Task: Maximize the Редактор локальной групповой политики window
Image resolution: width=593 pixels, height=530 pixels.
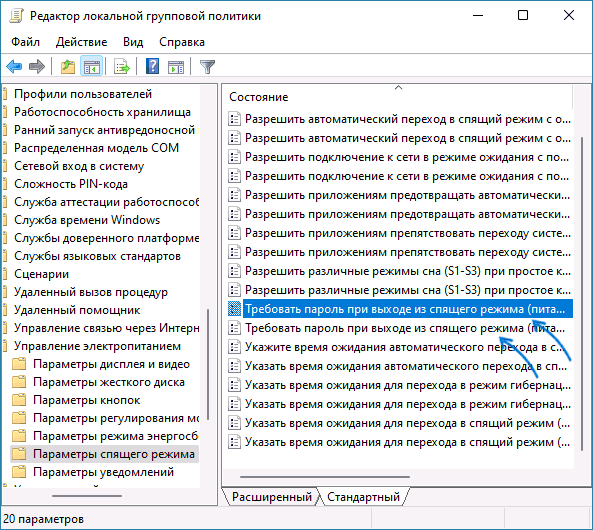Action: [523, 16]
